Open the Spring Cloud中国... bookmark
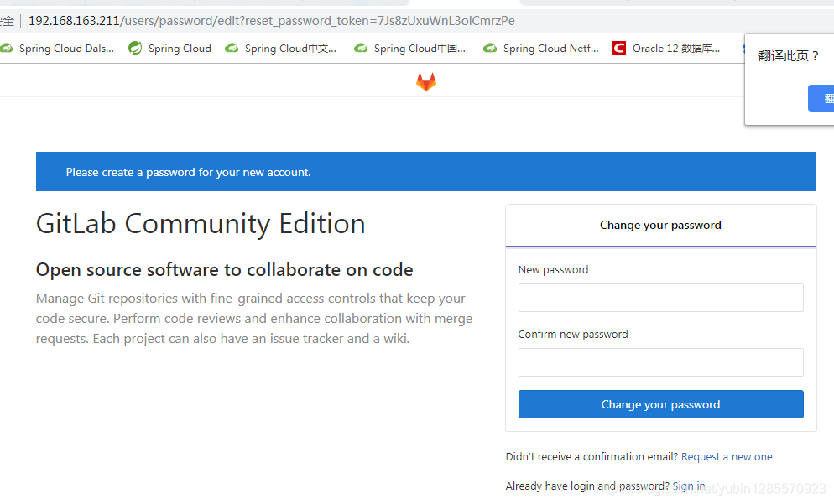 pos(410,49)
